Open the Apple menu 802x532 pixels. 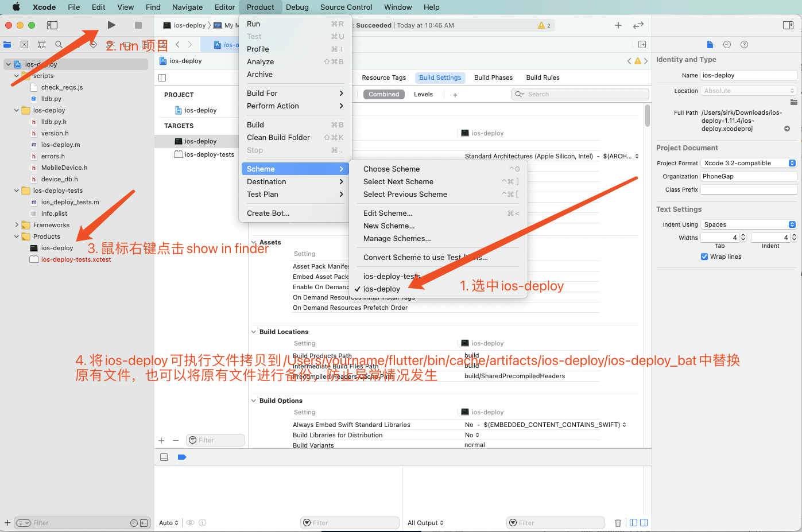16,7
